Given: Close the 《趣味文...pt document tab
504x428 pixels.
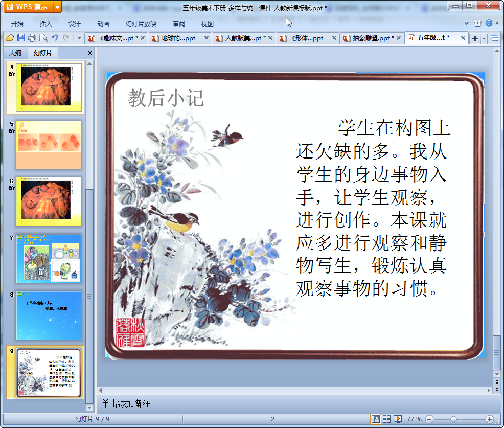Looking at the screenshot, I should click(143, 38).
